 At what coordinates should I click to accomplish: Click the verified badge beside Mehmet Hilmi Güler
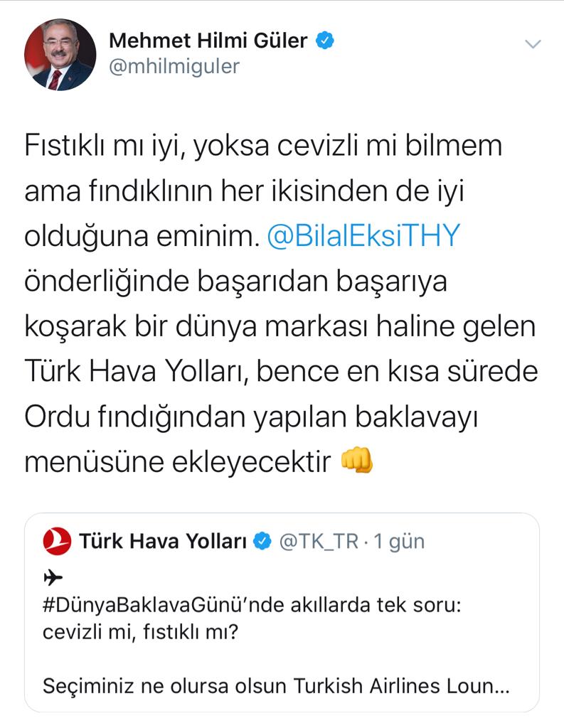click(x=325, y=41)
